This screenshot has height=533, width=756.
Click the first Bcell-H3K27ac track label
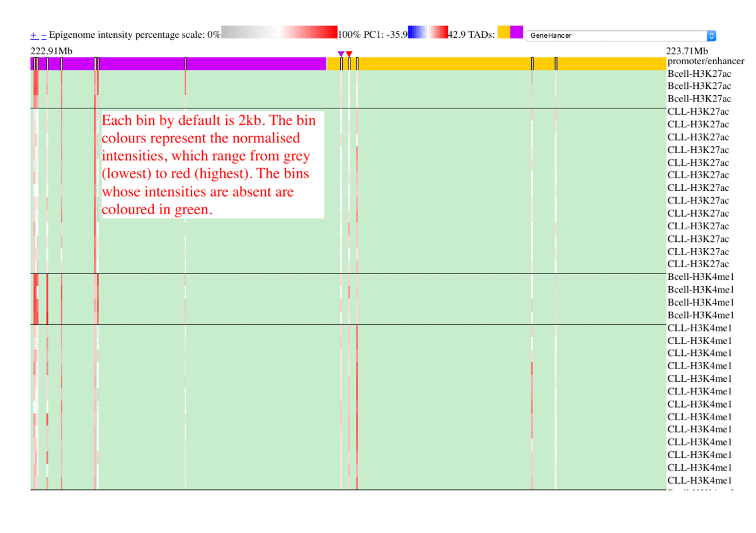[699, 74]
